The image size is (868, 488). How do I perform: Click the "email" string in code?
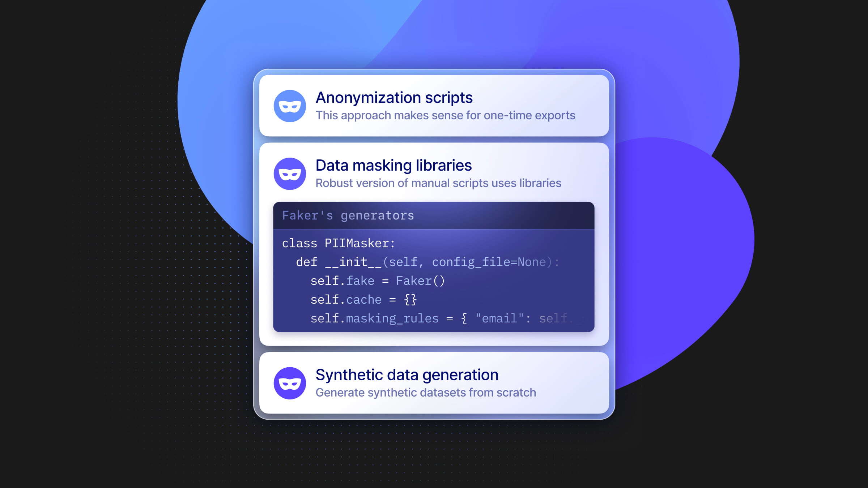(499, 318)
